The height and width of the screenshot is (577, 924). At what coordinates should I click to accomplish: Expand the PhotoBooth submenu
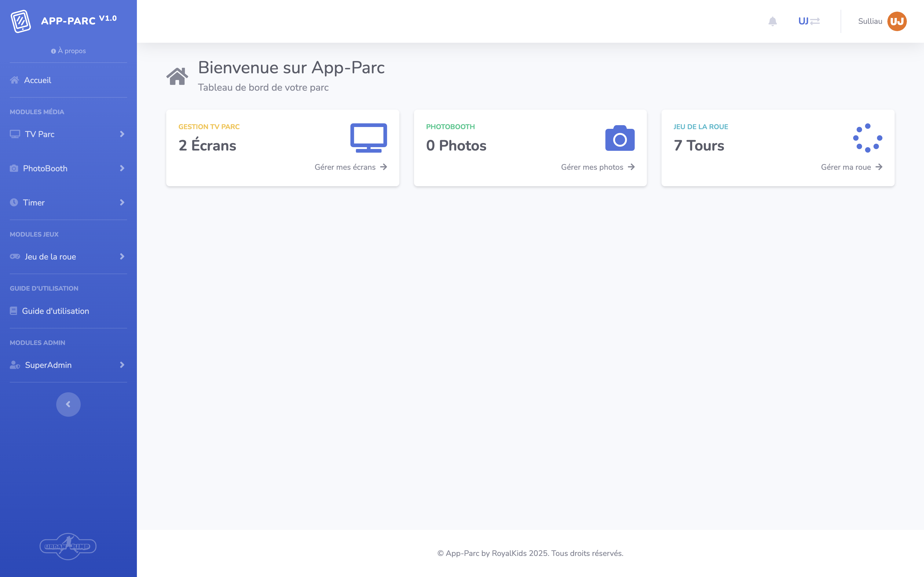[x=122, y=168]
